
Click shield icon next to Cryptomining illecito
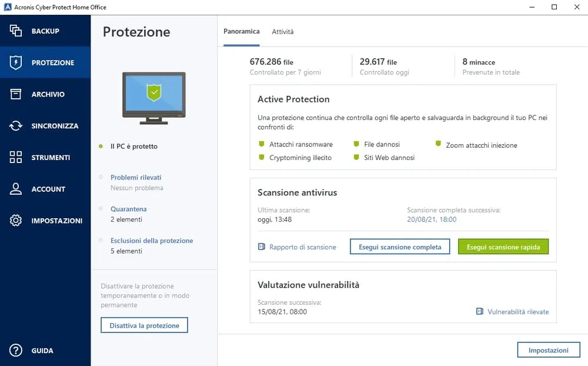[262, 157]
